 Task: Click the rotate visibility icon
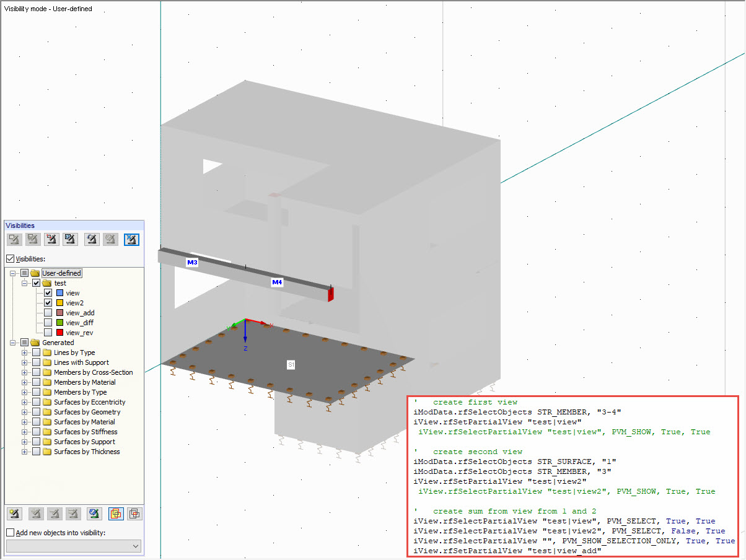point(90,239)
